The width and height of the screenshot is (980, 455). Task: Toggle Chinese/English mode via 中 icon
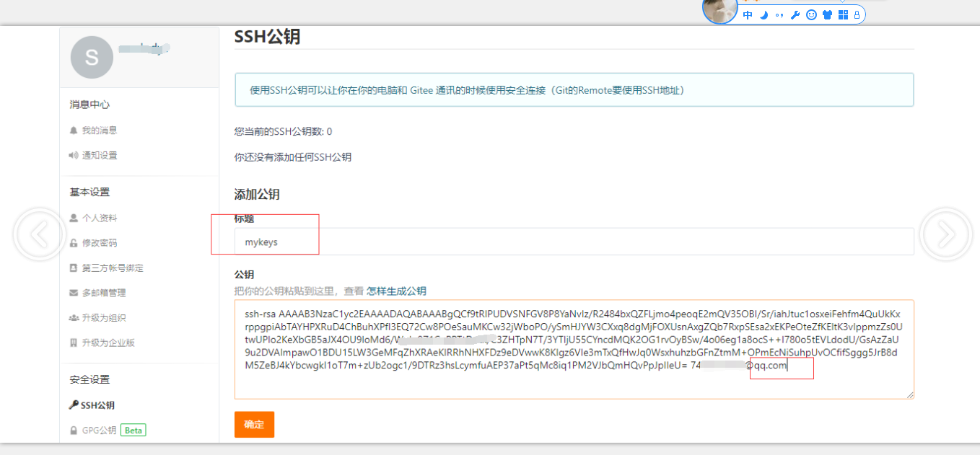748,14
